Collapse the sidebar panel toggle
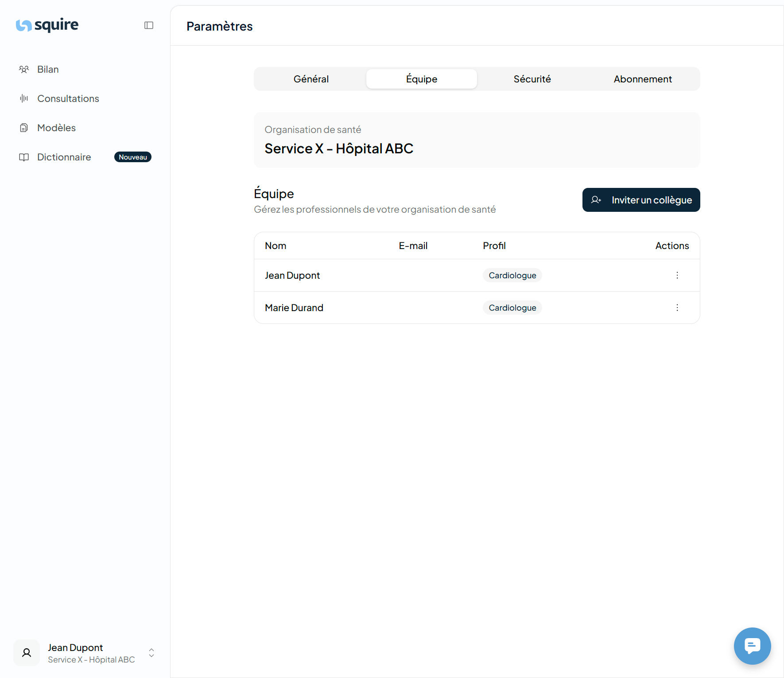This screenshot has width=784, height=678. [149, 25]
